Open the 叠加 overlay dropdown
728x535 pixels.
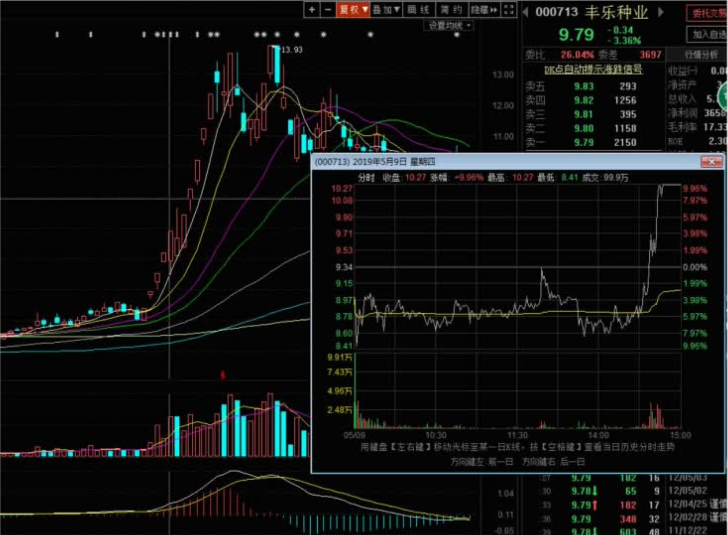point(386,9)
